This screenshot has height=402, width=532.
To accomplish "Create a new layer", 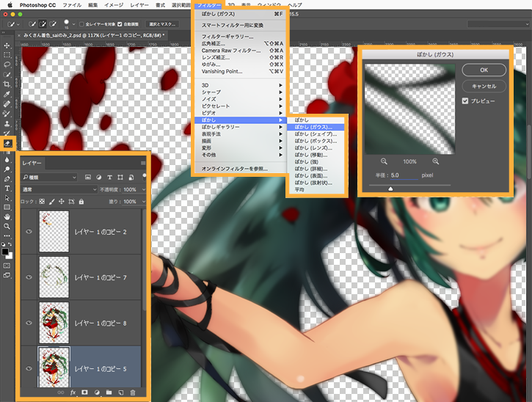I will click(x=121, y=392).
